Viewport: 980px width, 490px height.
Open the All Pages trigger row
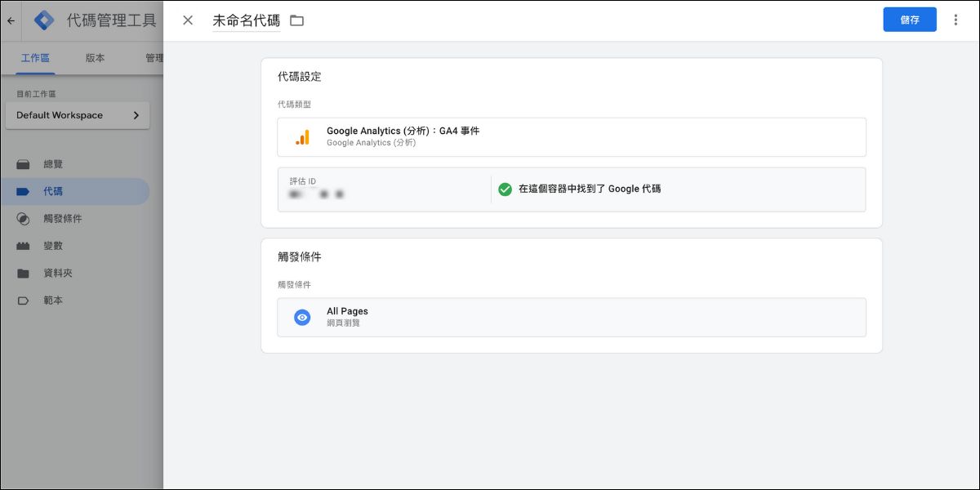click(x=572, y=317)
